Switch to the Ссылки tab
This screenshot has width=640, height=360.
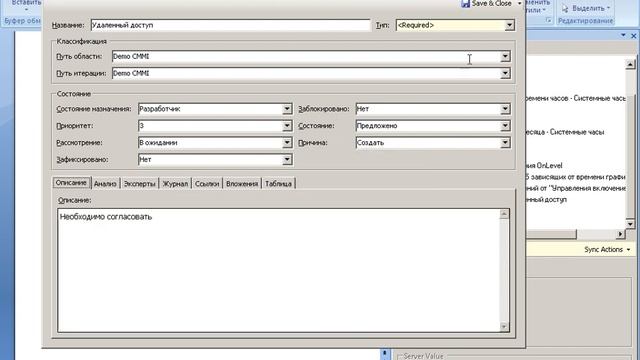point(207,184)
